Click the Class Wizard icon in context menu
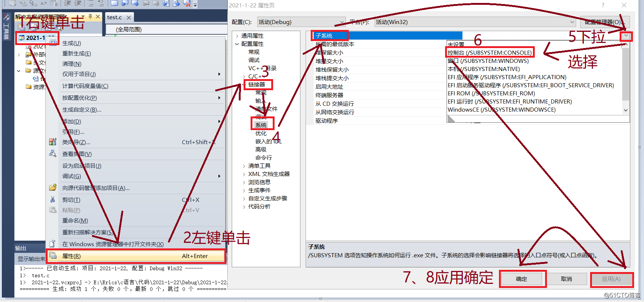This screenshot has height=302, width=644. (53, 142)
